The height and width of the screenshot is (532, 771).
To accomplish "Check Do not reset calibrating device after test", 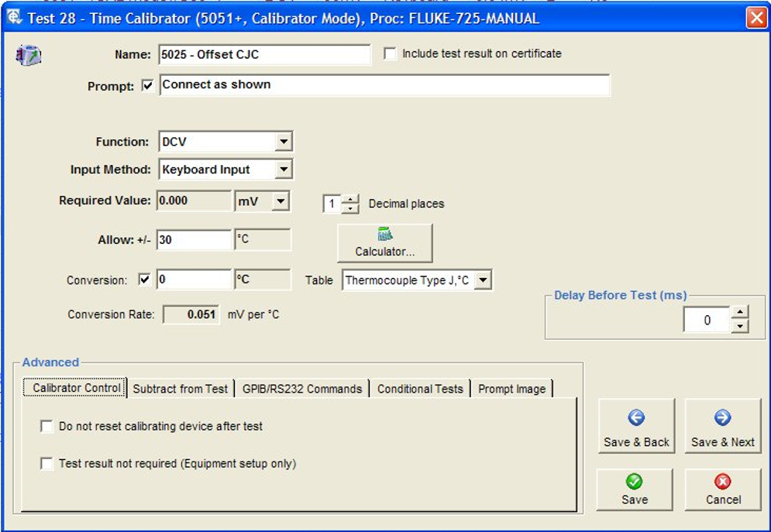I will point(47,427).
